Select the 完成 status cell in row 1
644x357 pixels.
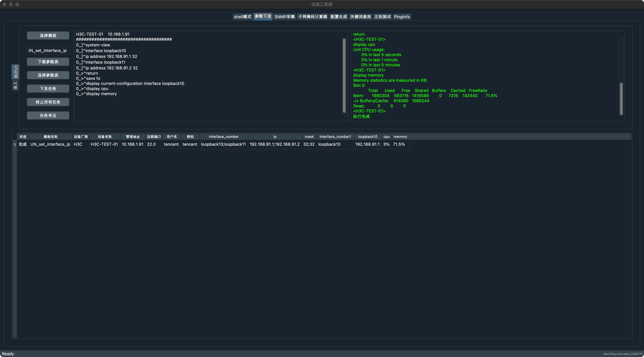23,144
